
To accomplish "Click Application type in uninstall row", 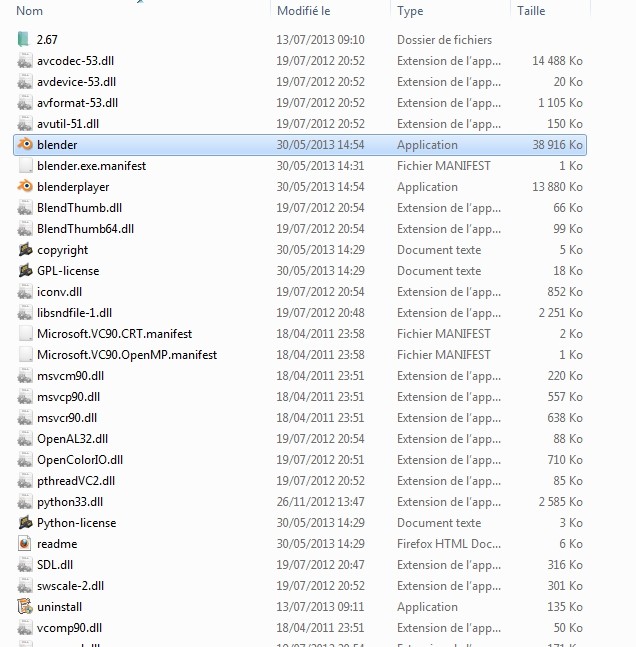I will 427,607.
